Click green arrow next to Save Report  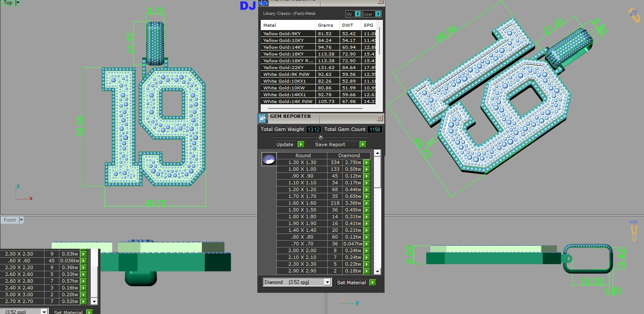click(363, 144)
